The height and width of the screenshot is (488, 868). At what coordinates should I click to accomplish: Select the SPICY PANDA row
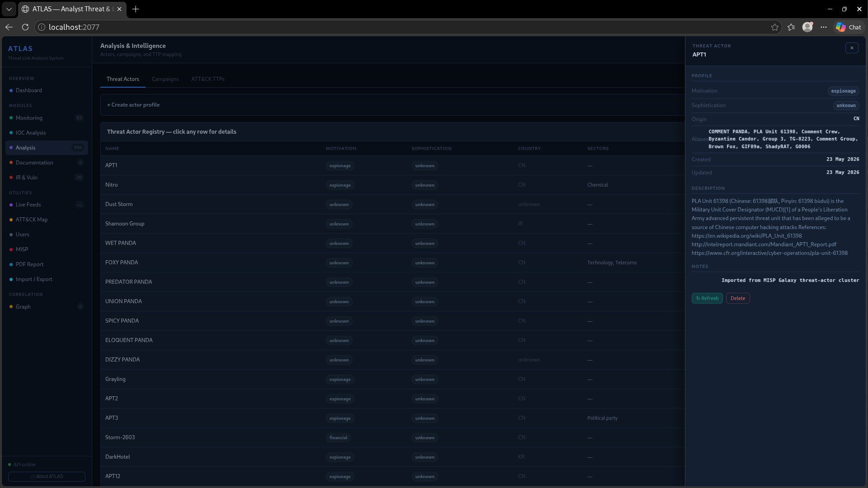(392, 321)
